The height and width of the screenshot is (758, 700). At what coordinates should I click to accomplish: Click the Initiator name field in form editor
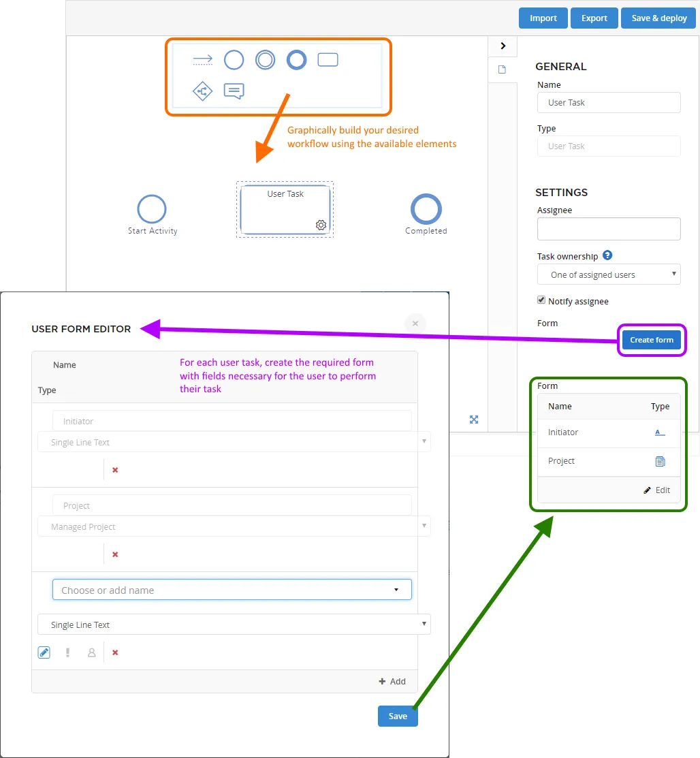[x=232, y=421]
